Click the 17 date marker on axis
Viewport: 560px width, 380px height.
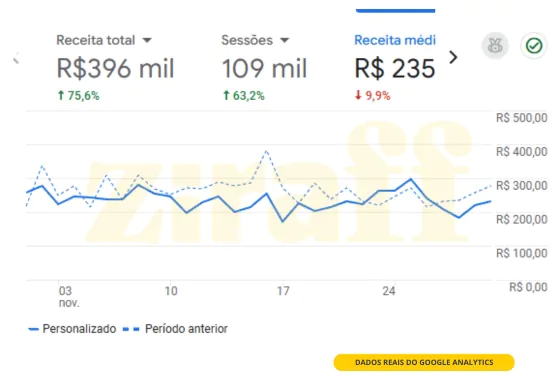pos(283,291)
